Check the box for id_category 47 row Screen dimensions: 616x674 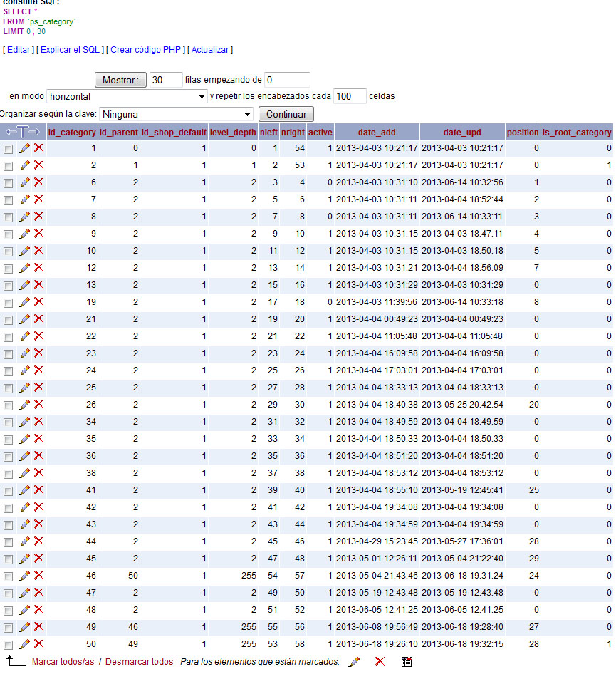8,593
